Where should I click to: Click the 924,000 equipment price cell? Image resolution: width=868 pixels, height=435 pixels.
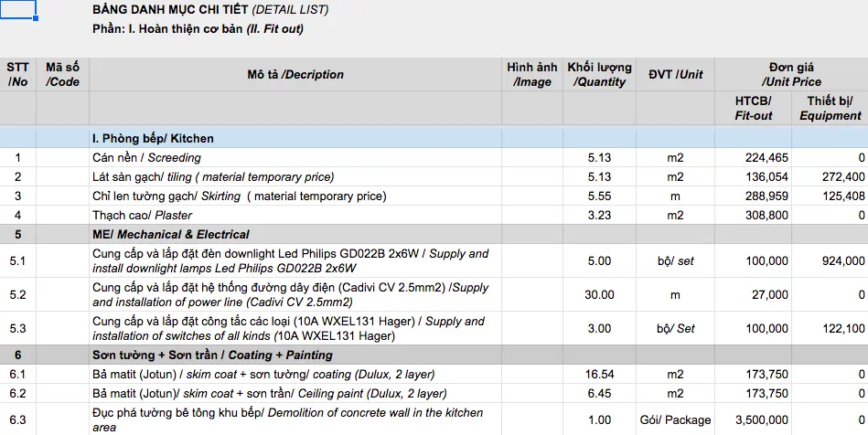tap(830, 261)
